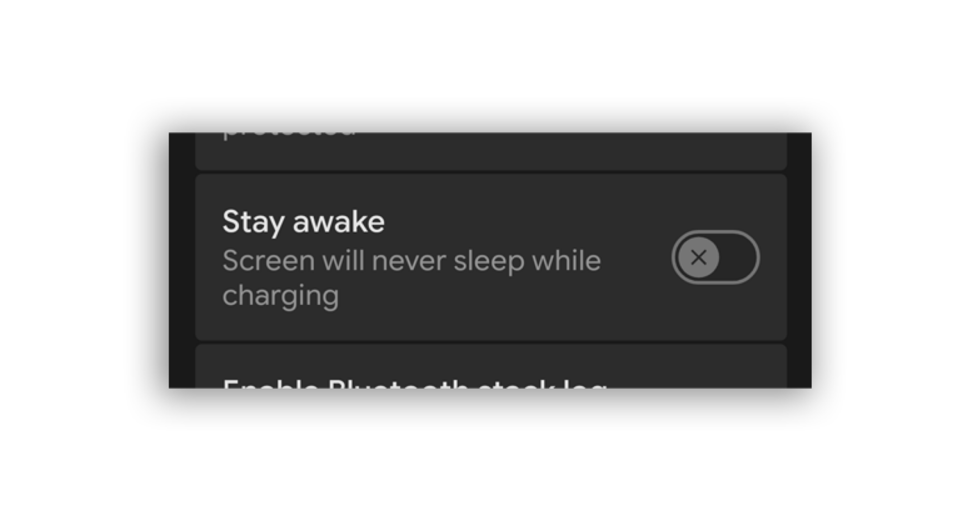The width and height of the screenshot is (980, 521).
Task: Click the X knob on Stay awake switch
Action: 699,257
